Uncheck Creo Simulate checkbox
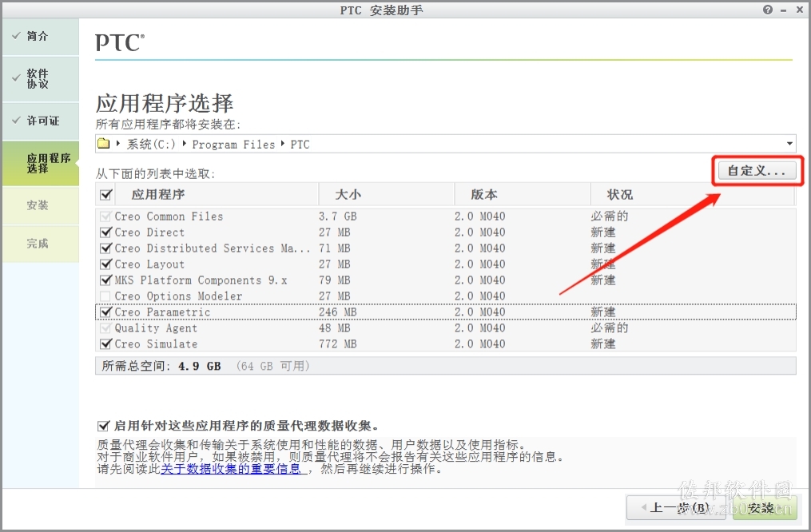811x532 pixels. click(106, 343)
